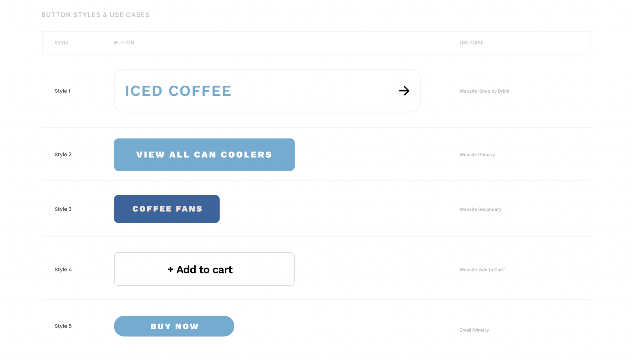Select the Style 5 row label
The image size is (634, 364).
coord(63,326)
